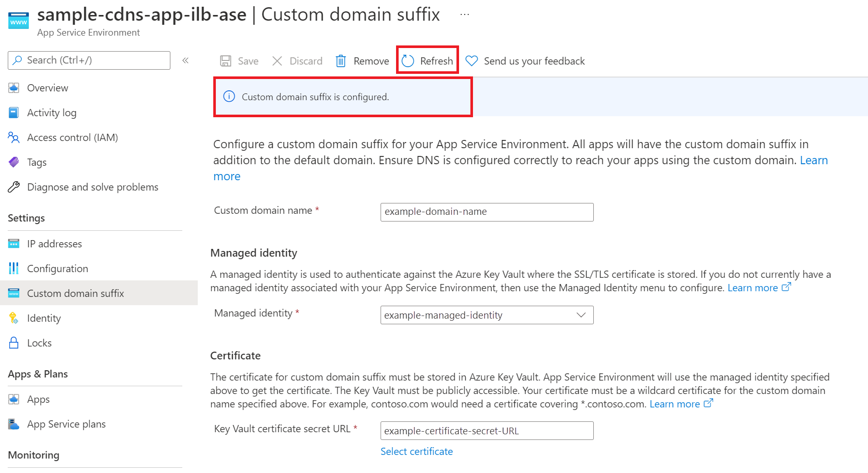Open Access control (IAM)

coord(73,137)
